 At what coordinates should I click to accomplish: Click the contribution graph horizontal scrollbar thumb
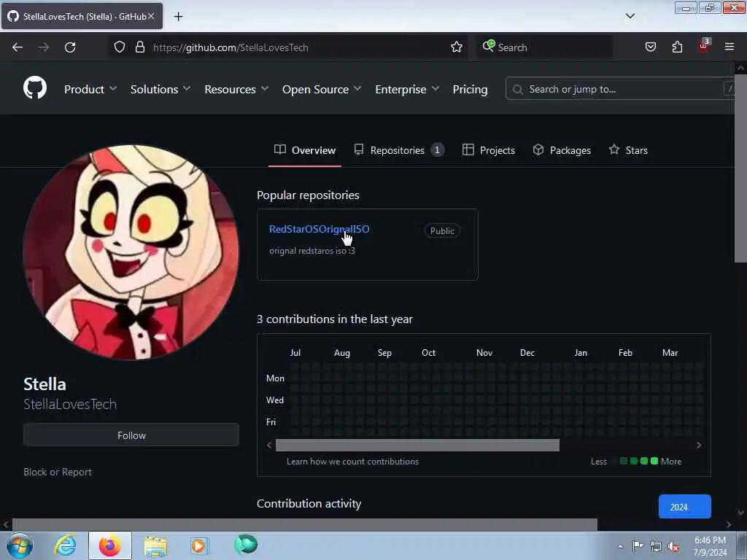pos(417,446)
